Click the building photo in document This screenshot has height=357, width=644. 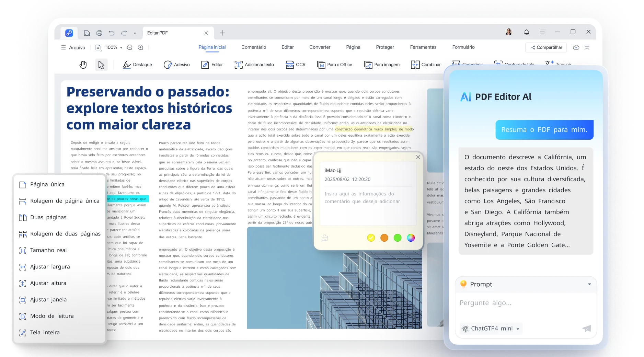tap(334, 278)
